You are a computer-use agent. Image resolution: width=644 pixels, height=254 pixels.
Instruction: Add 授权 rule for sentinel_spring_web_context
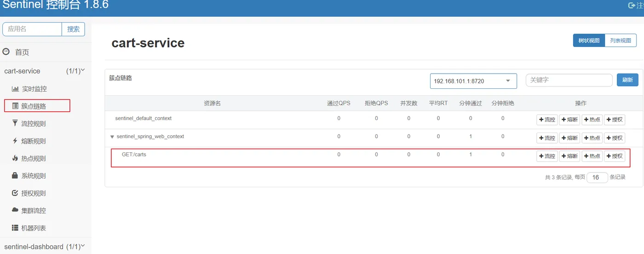tap(615, 138)
